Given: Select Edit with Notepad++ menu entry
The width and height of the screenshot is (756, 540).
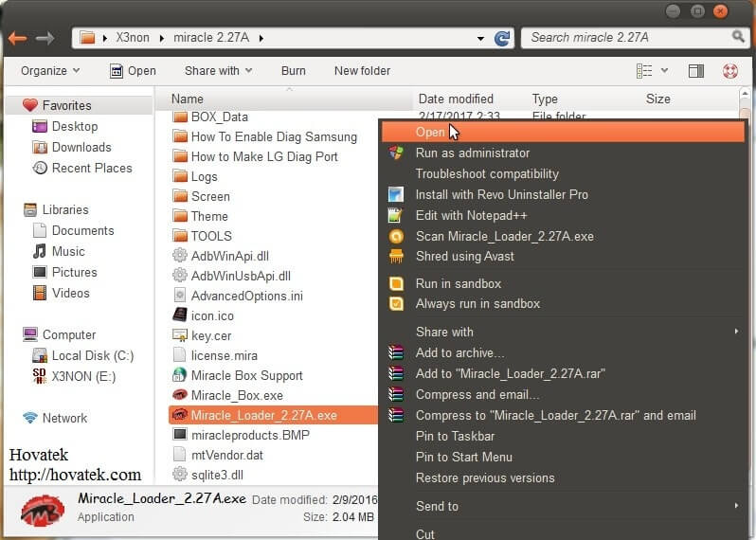Looking at the screenshot, I should pos(472,215).
